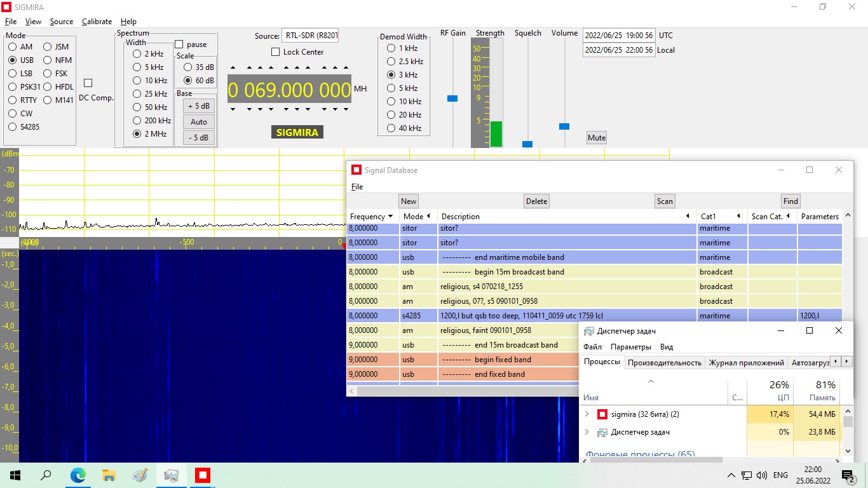868x488 pixels.
Task: Click the Scan button in Signal Database
Action: (665, 201)
